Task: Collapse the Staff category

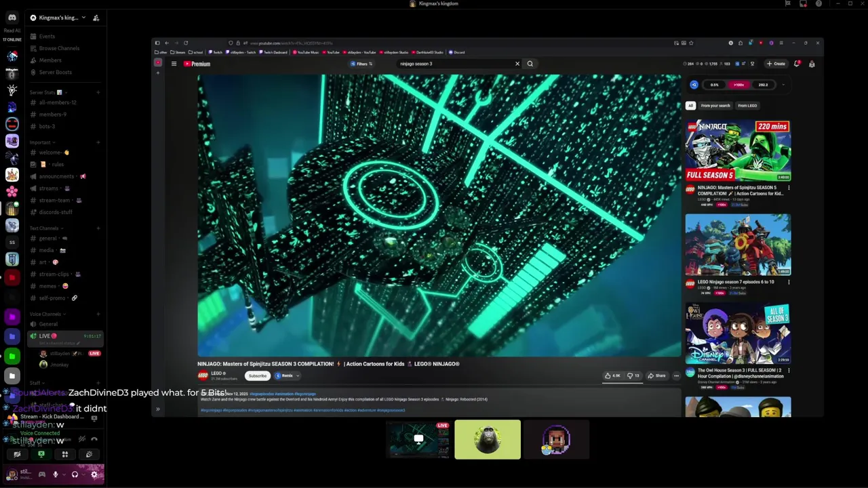Action: [x=36, y=383]
